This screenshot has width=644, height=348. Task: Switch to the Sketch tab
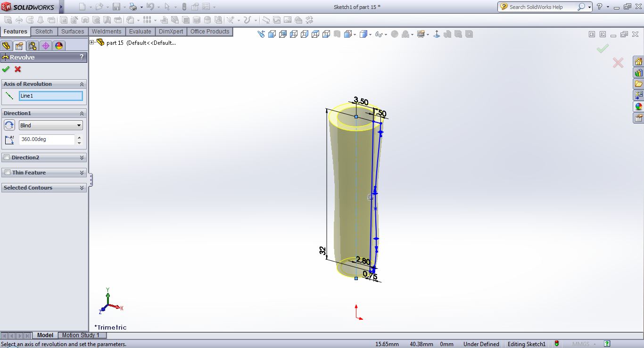click(44, 32)
